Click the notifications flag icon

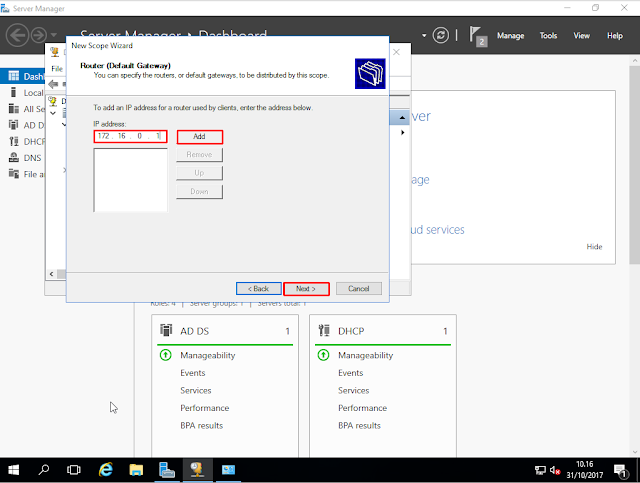477,36
